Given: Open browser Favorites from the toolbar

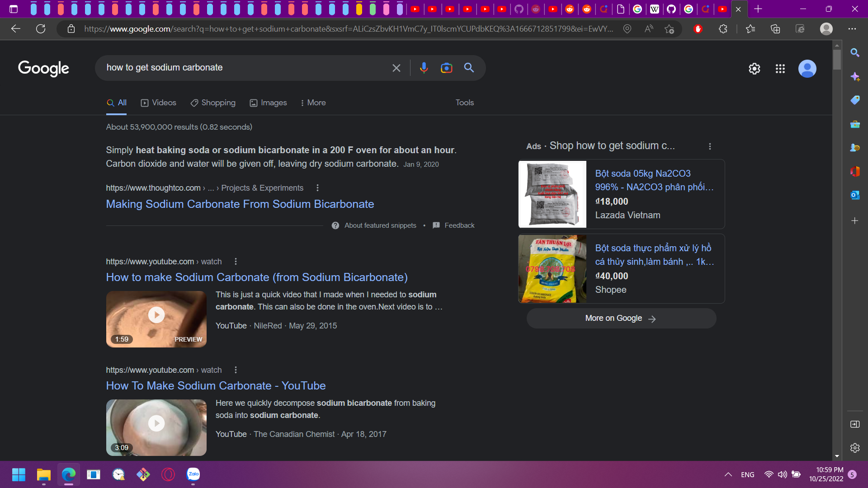Looking at the screenshot, I should (x=750, y=28).
